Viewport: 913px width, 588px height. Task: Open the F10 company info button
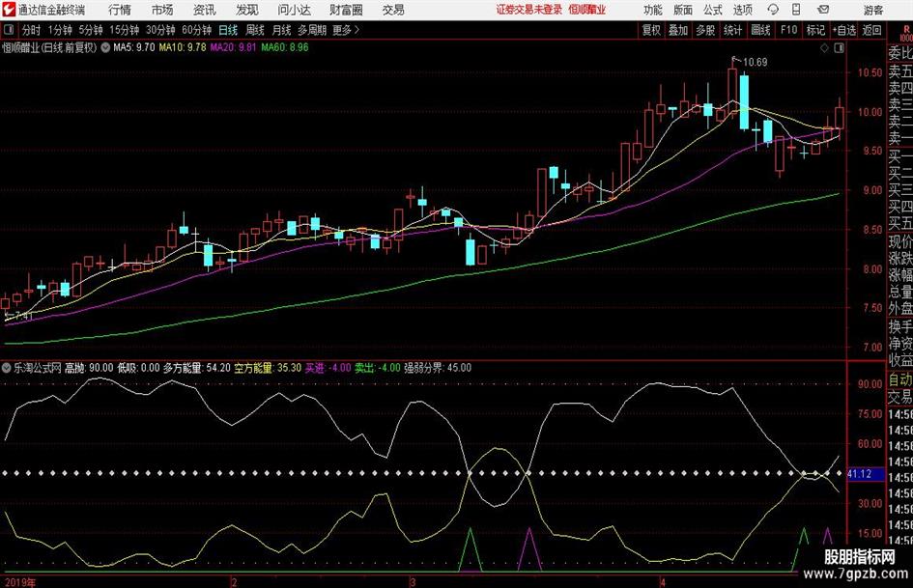tap(788, 30)
